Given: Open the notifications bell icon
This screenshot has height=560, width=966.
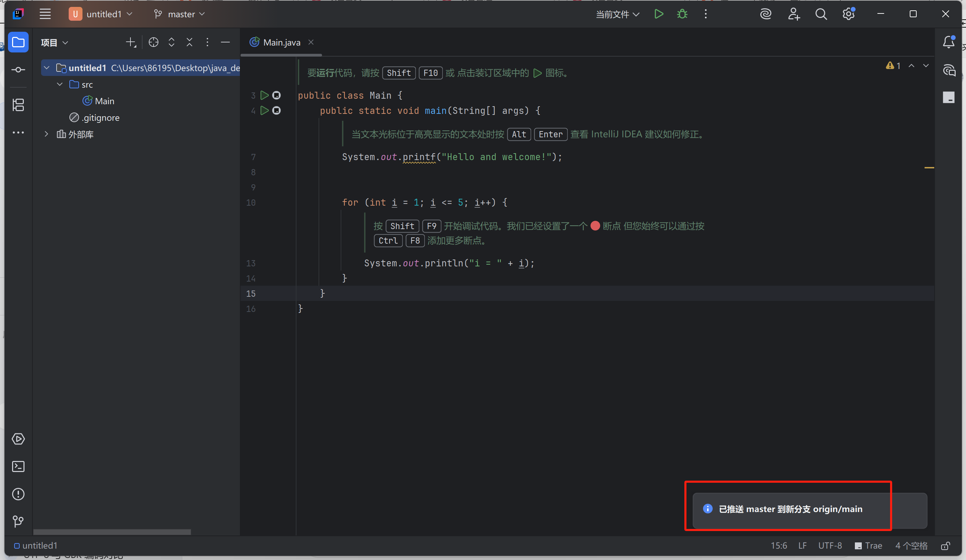Looking at the screenshot, I should tap(949, 42).
